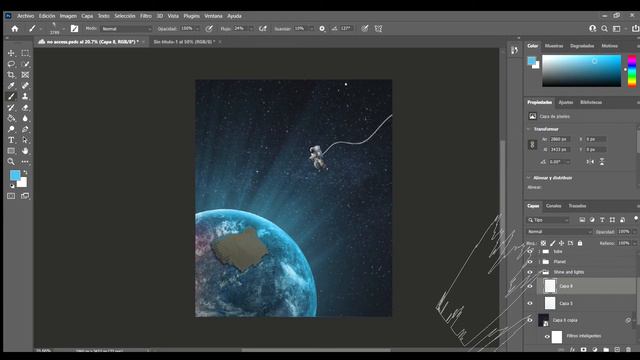Select the Brush tool in left toolbar

[11, 97]
